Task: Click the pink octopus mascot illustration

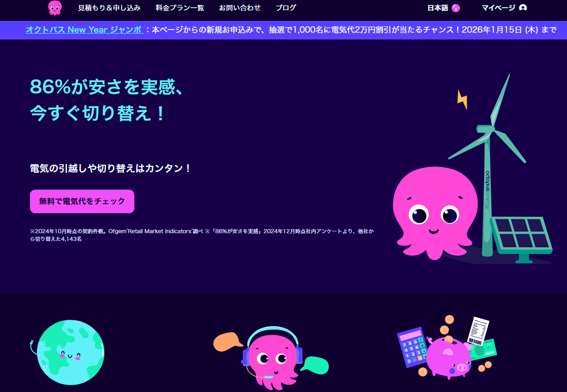Action: point(434,212)
